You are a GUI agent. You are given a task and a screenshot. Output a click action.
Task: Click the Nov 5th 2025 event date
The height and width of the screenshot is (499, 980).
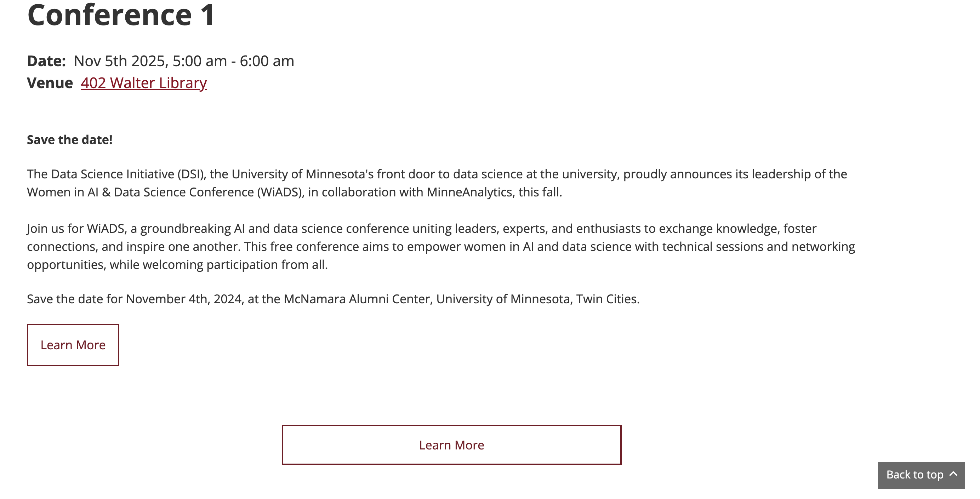tap(121, 61)
